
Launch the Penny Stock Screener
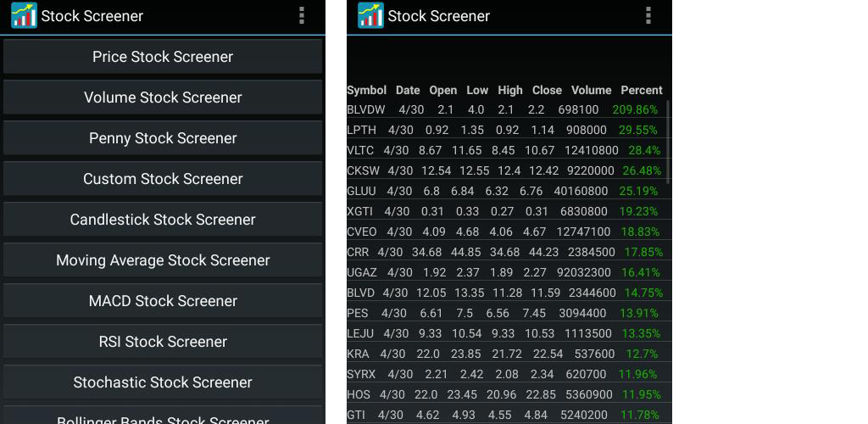(163, 138)
